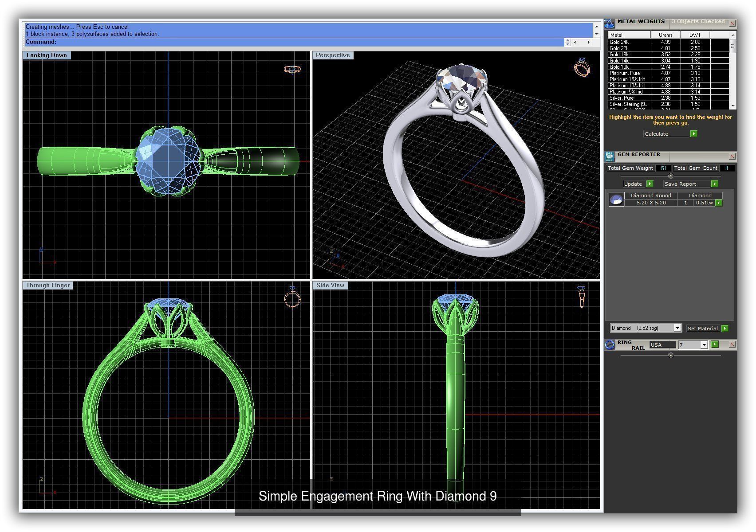Close the Gem Reporter panel
This screenshot has height=532, width=756.
point(732,156)
